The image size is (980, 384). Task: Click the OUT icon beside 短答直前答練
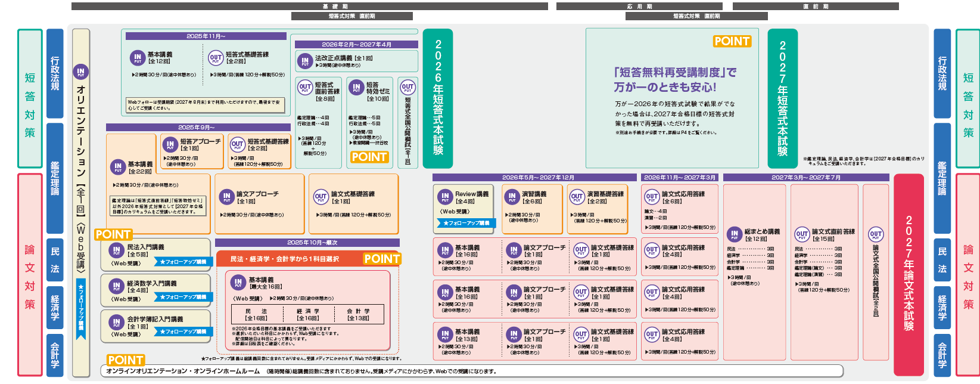tap(305, 87)
